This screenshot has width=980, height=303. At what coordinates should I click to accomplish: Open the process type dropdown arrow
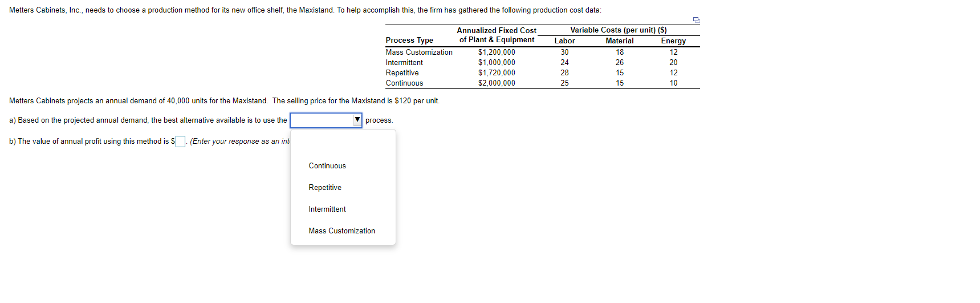pyautogui.click(x=357, y=120)
